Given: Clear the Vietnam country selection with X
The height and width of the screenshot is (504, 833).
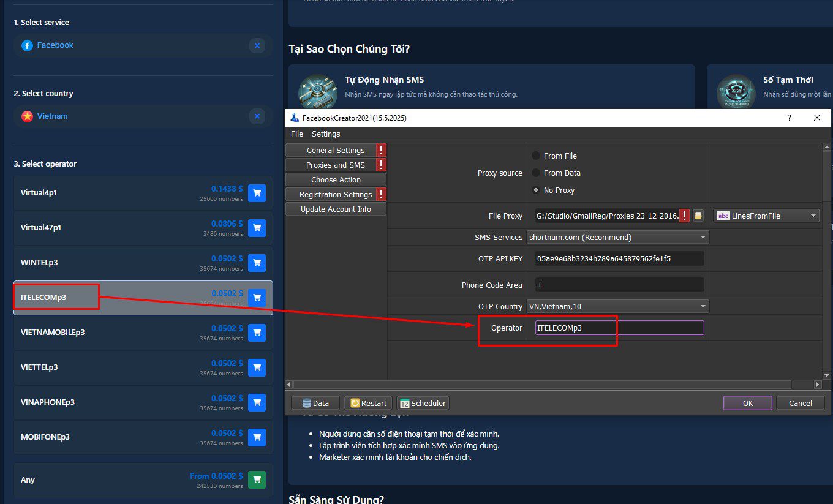Looking at the screenshot, I should [257, 116].
